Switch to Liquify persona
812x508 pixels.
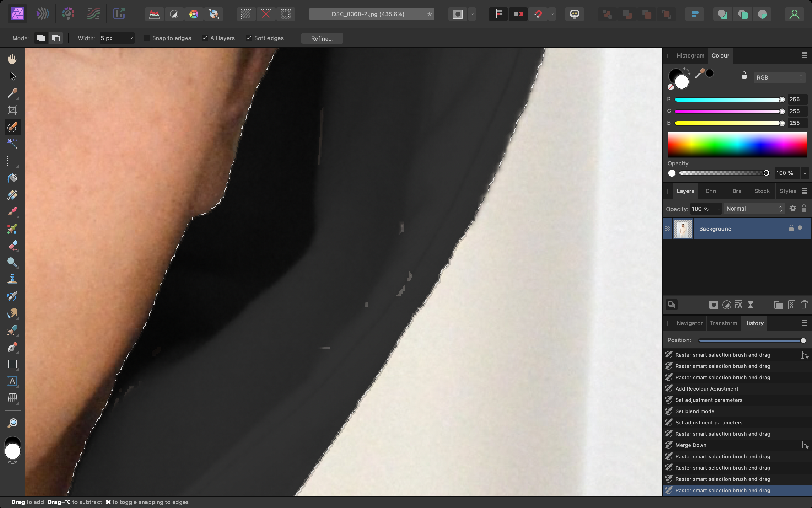43,14
